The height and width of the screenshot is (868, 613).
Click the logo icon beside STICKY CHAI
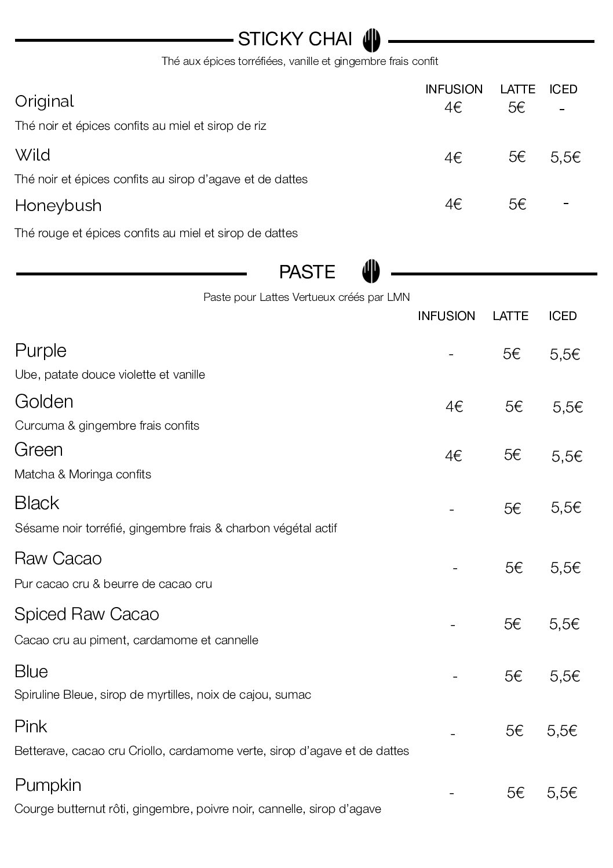pos(371,41)
